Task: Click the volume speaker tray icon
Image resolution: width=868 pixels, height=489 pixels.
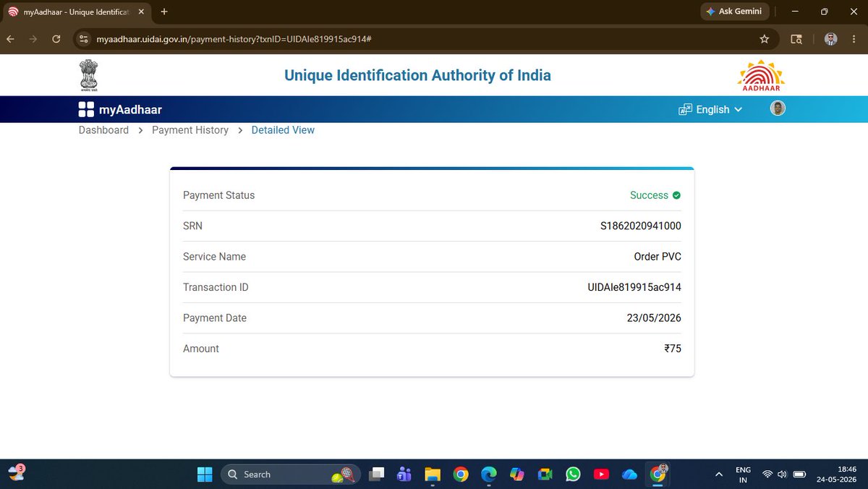Action: [782, 475]
